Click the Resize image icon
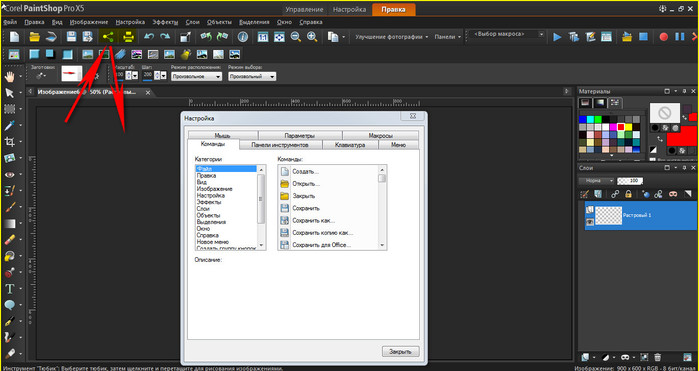The image size is (699, 371). click(185, 37)
